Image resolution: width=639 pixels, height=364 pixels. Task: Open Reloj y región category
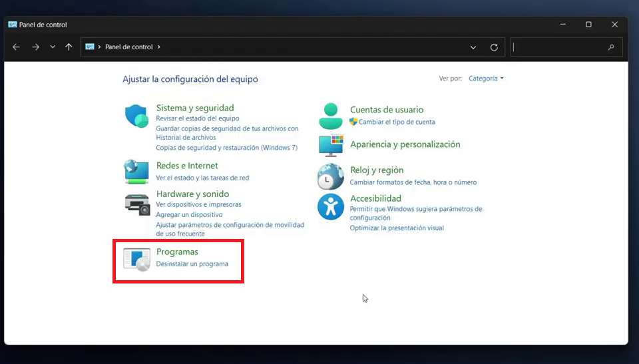[x=377, y=170]
